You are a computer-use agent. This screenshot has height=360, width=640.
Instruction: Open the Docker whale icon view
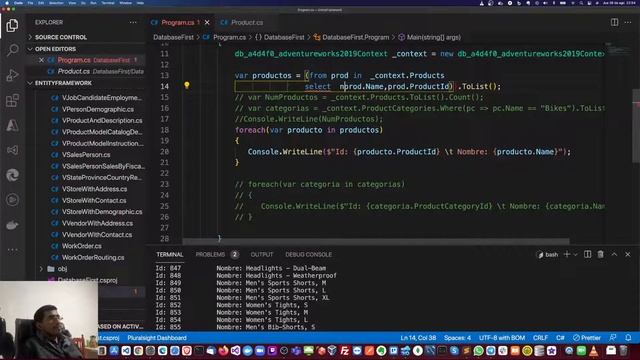(12, 225)
